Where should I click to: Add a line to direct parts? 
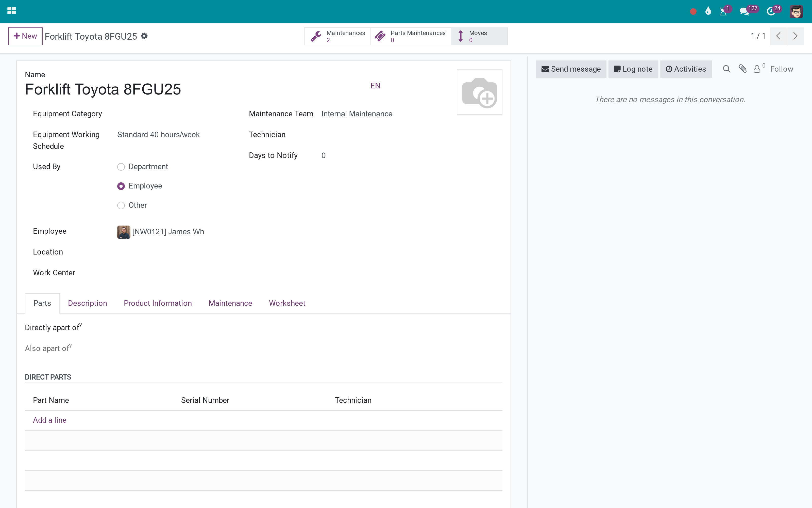pos(50,420)
